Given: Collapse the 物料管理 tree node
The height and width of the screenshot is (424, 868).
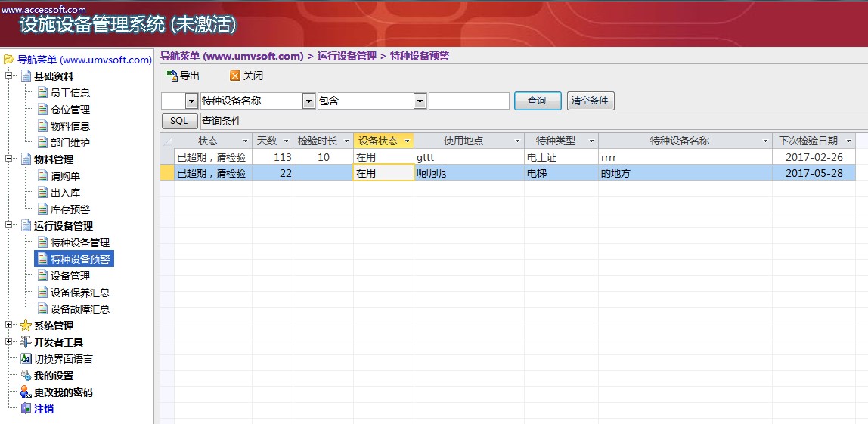Looking at the screenshot, I should tap(8, 159).
